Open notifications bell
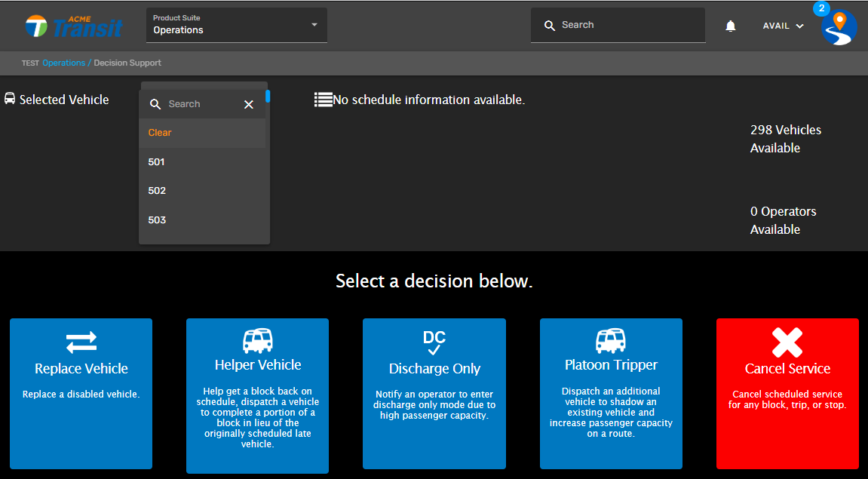This screenshot has width=868, height=479. [731, 26]
